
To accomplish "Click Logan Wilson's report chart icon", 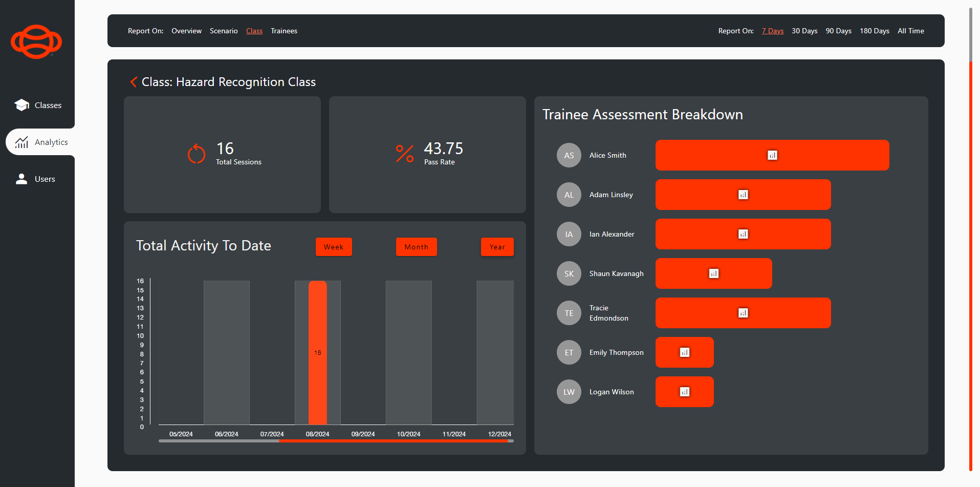I will point(684,392).
